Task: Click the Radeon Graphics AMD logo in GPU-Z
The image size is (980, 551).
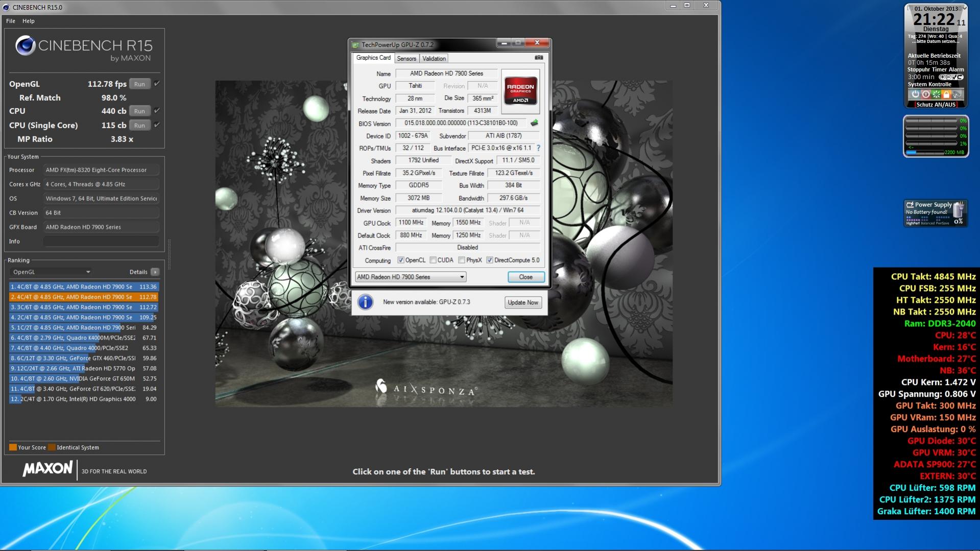Action: [x=520, y=91]
